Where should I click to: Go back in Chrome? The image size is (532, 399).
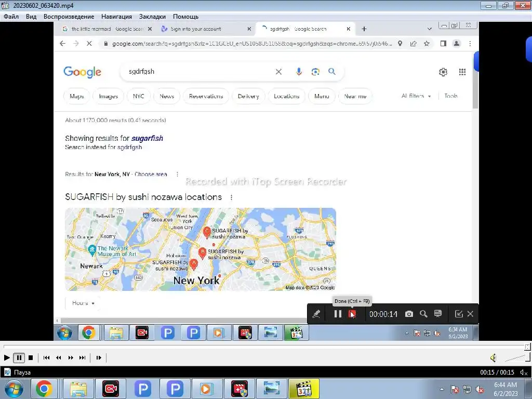tap(62, 44)
